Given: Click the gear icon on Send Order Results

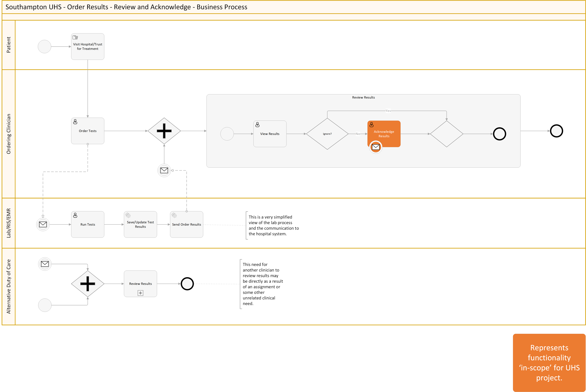Looking at the screenshot, I should [174, 215].
